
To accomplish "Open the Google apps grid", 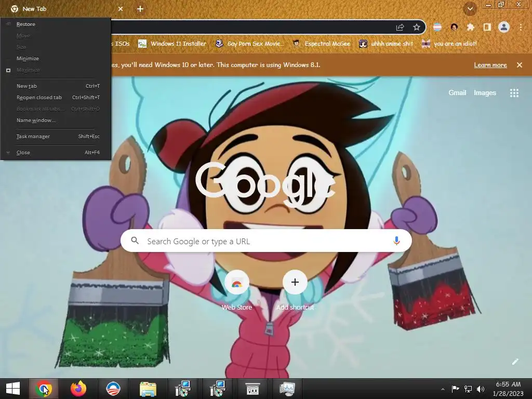I will [514, 92].
